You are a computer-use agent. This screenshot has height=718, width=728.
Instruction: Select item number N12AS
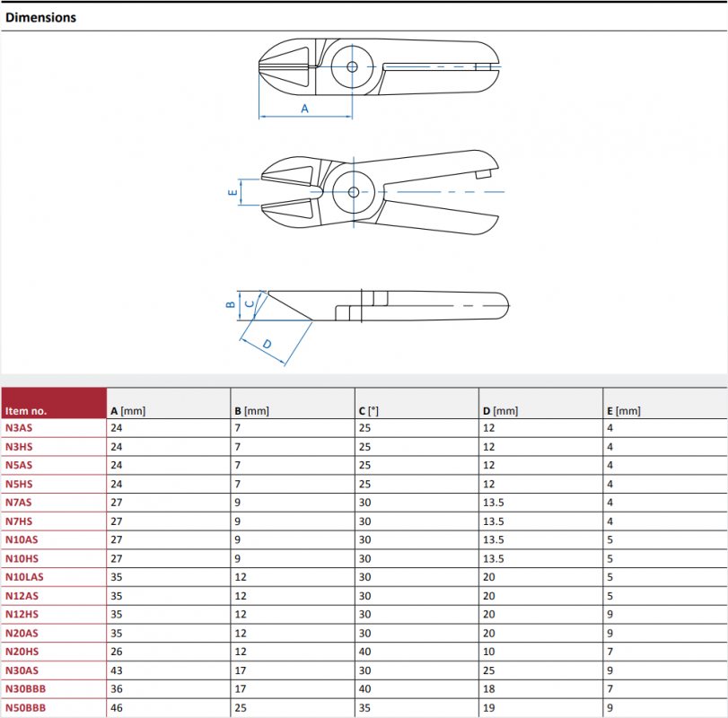[22, 596]
